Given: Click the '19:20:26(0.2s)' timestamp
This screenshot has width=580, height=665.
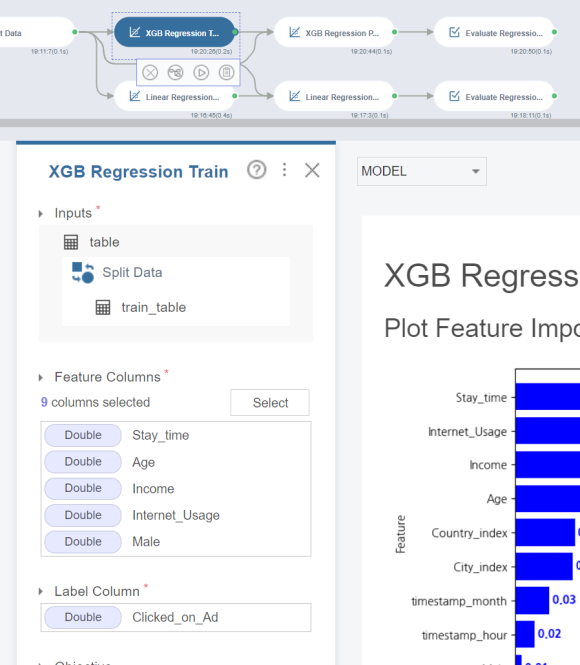Looking at the screenshot, I should [x=211, y=51].
